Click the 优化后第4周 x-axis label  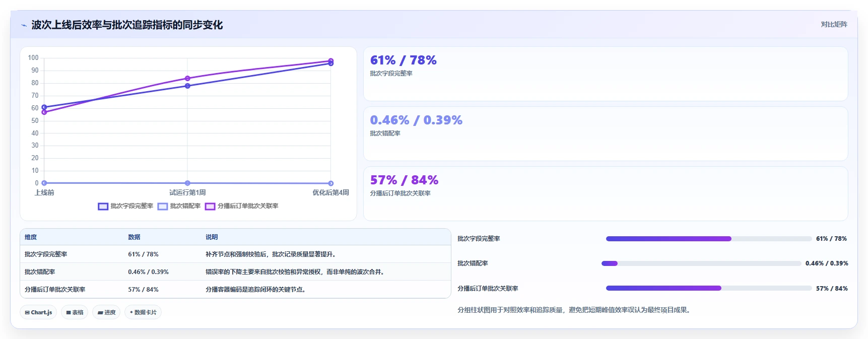click(x=330, y=193)
